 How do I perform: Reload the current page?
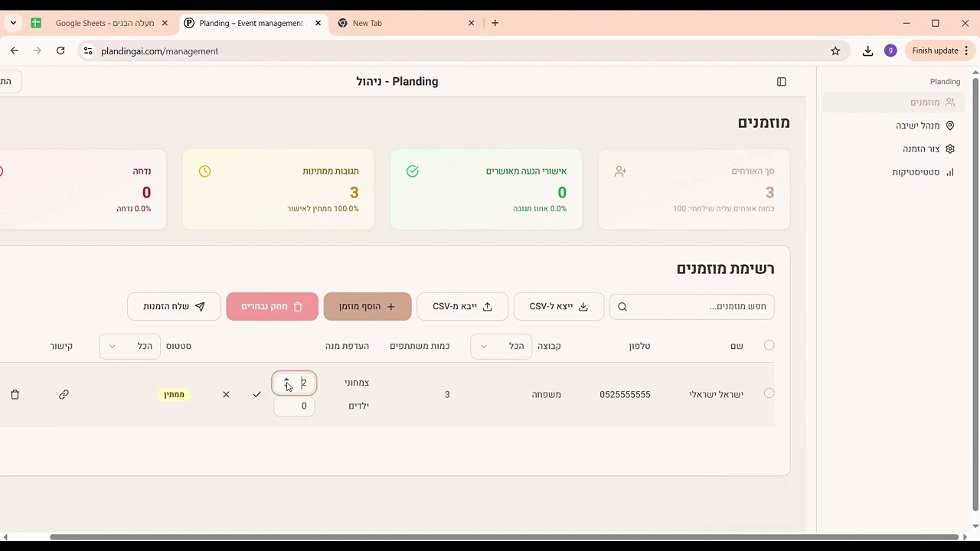(60, 51)
